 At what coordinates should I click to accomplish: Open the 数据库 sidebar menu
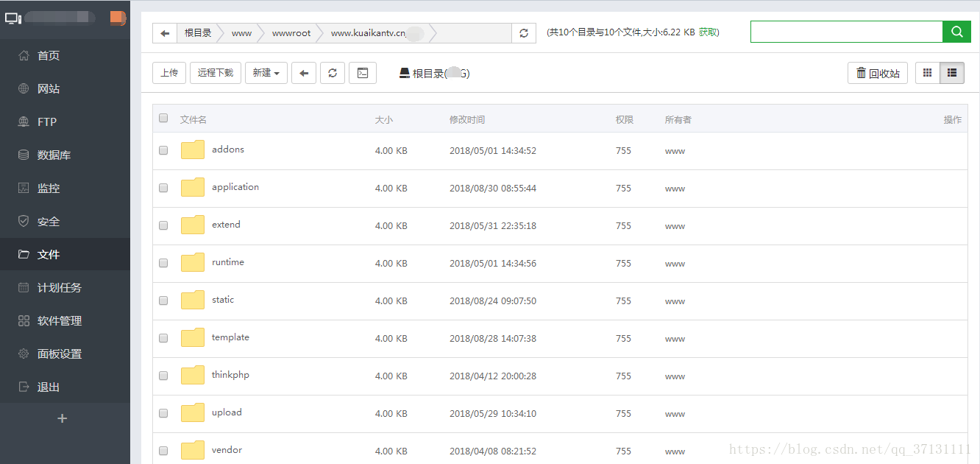pyautogui.click(x=54, y=155)
